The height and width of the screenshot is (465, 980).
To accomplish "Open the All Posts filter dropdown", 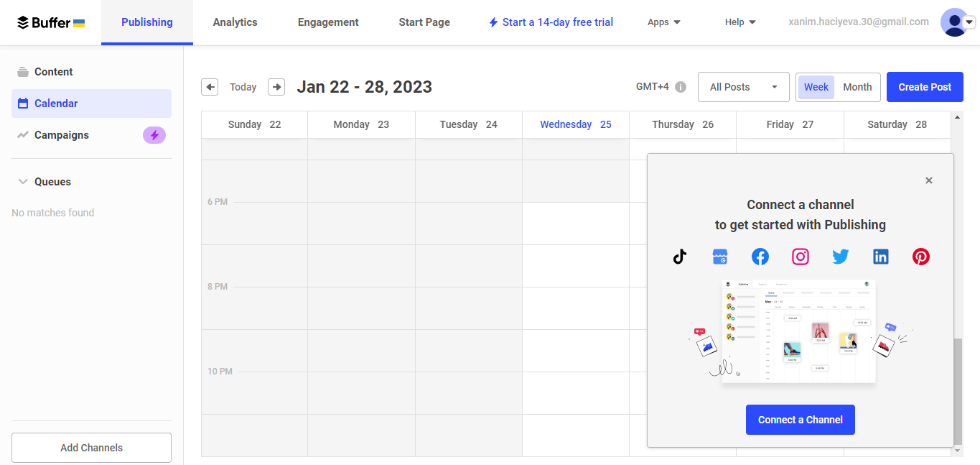I will (744, 87).
